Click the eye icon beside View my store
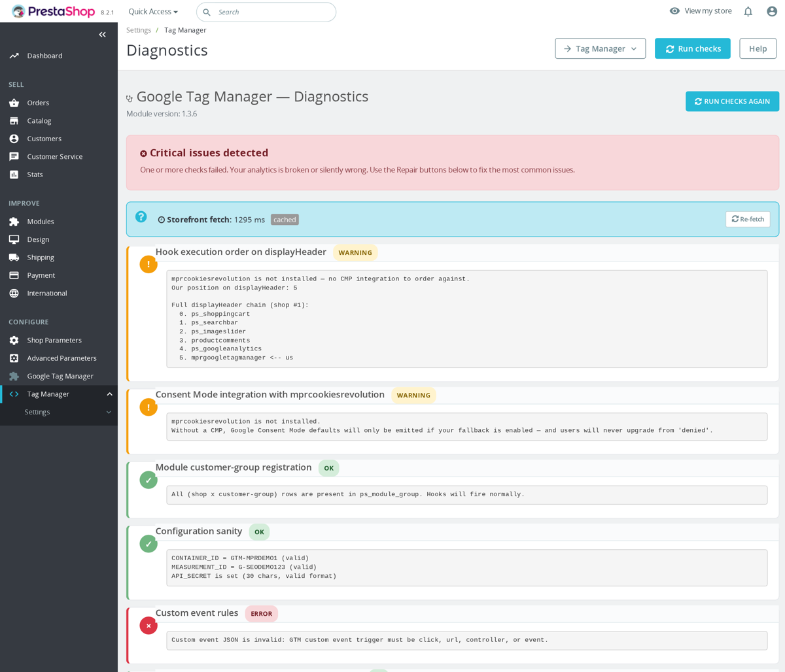 coord(674,11)
